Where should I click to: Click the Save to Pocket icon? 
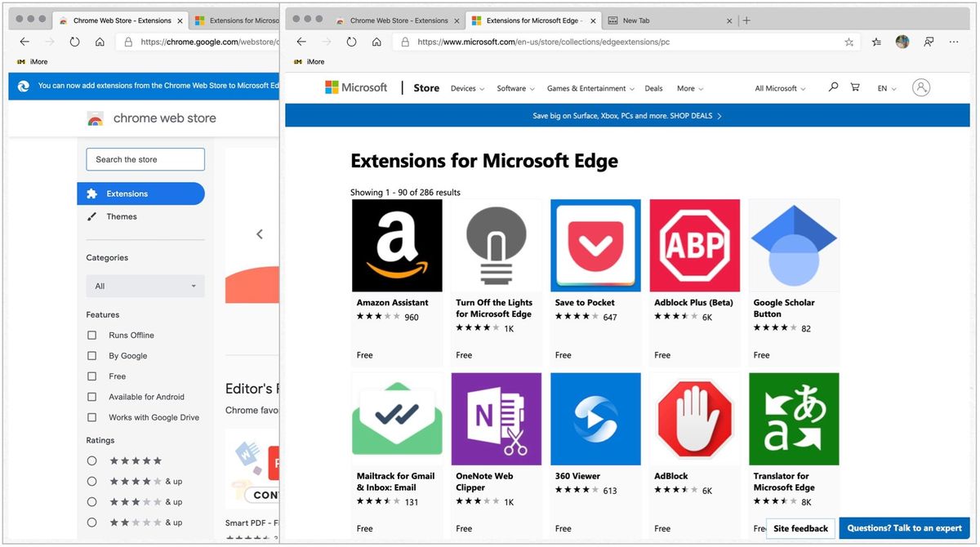[595, 244]
